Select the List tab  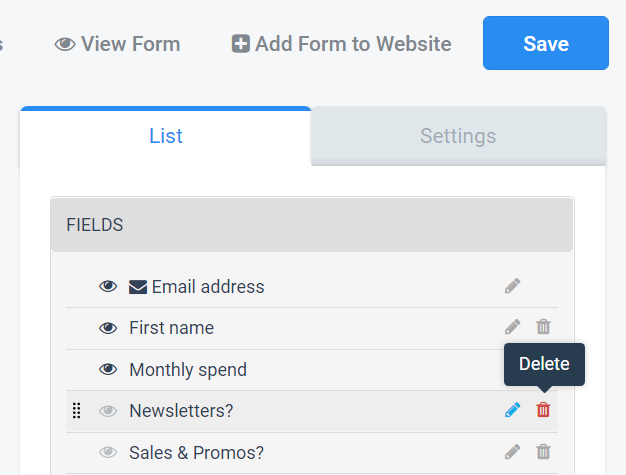166,136
